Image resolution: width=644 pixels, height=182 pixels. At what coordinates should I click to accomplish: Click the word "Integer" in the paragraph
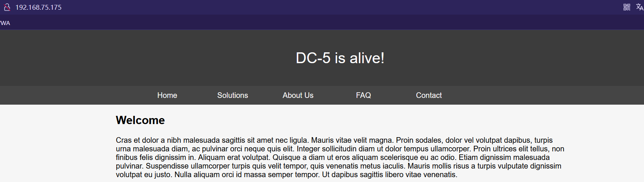pyautogui.click(x=308, y=149)
